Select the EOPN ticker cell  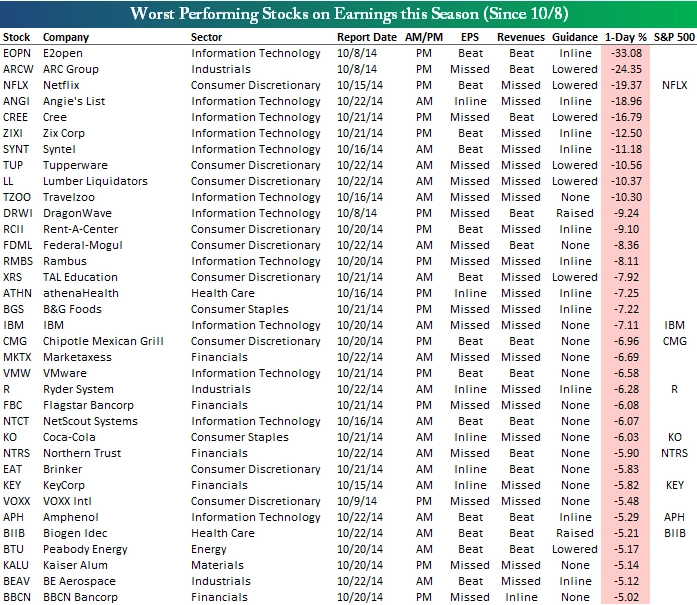[17, 53]
